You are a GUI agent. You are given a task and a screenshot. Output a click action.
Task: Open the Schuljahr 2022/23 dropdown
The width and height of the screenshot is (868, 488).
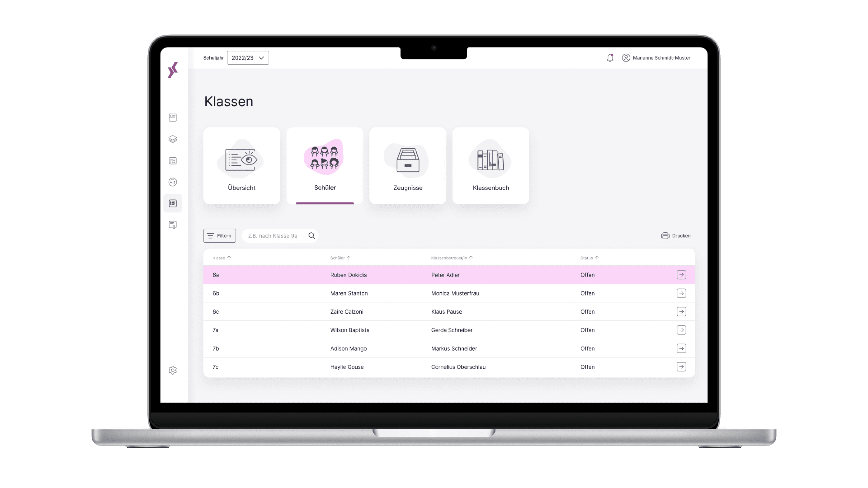(248, 58)
